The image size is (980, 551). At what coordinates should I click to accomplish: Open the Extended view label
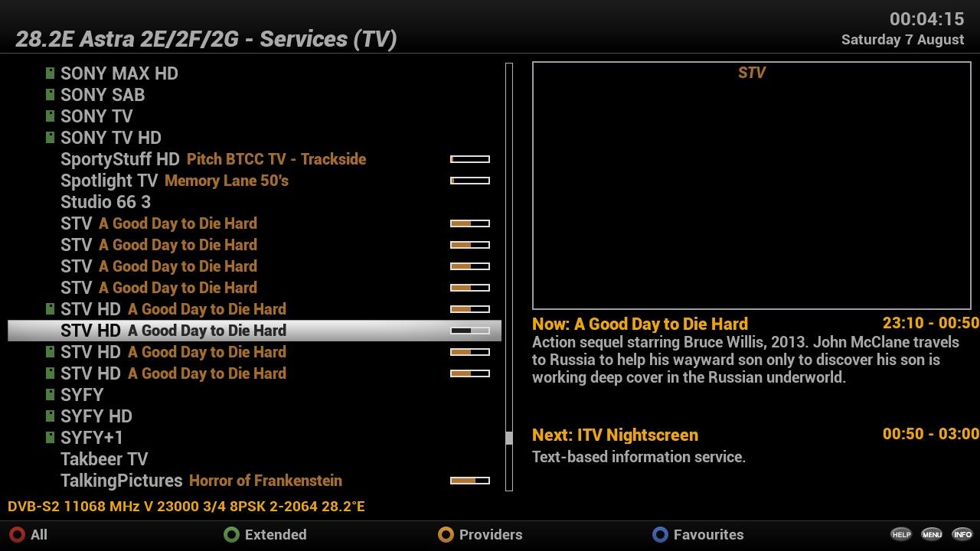click(x=276, y=535)
